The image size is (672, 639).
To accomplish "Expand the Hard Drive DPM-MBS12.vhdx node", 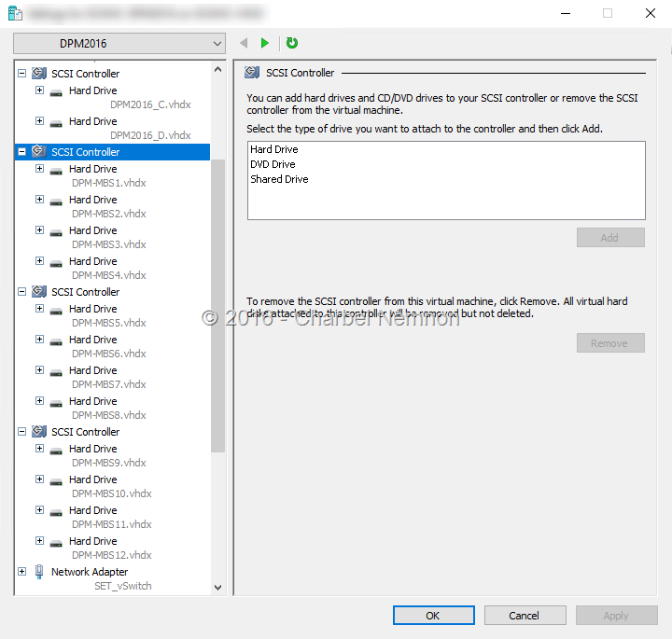I will [39, 541].
